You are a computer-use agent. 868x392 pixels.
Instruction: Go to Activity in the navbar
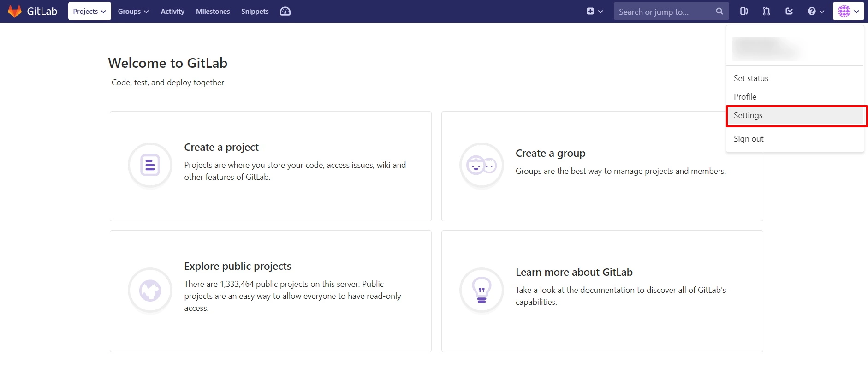pos(172,12)
